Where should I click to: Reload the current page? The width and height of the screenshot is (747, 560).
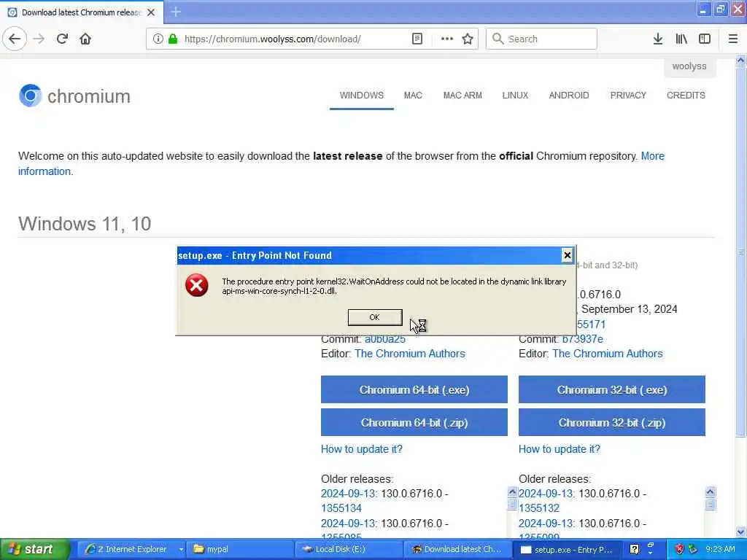[62, 39]
